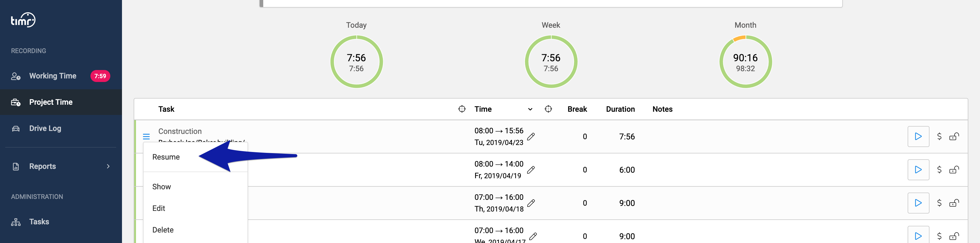
Task: Toggle the lock icon on the Friday 2019/04/19 row
Action: tap(954, 170)
